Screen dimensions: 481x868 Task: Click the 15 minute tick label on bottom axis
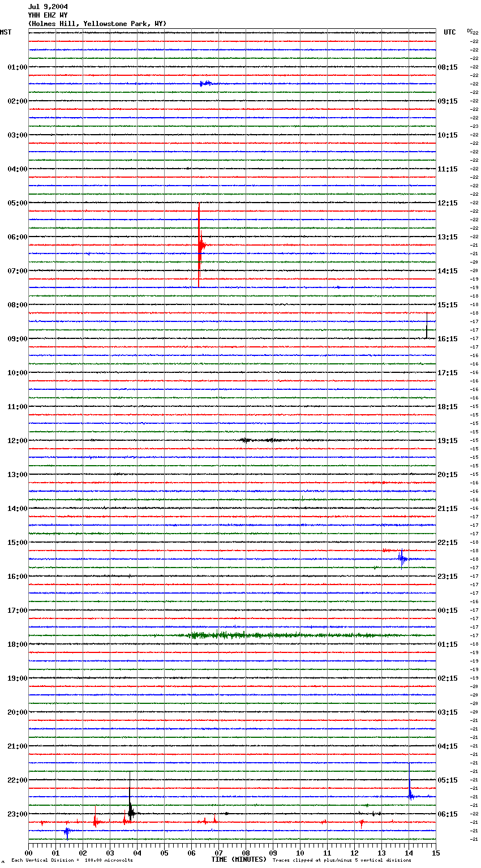436,853
